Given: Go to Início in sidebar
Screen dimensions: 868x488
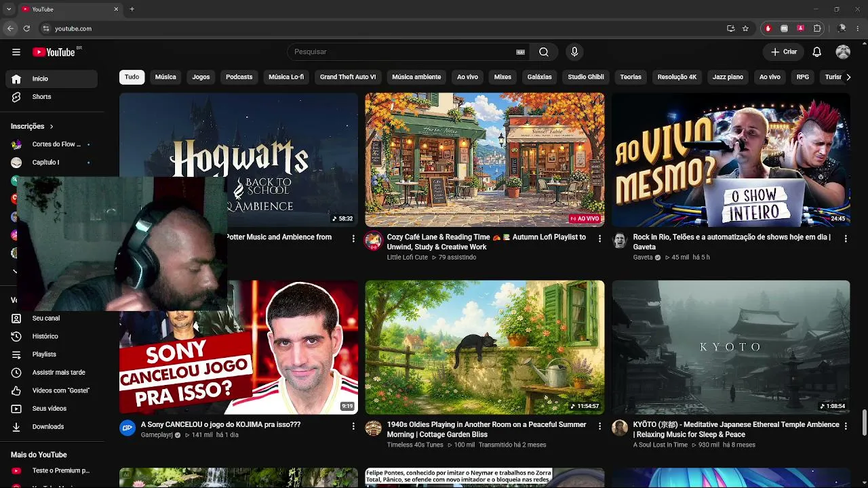Looking at the screenshot, I should point(52,79).
